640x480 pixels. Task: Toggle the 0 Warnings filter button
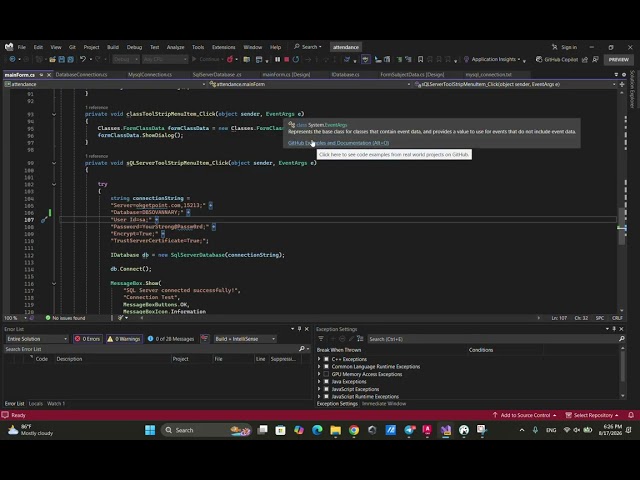coord(124,339)
